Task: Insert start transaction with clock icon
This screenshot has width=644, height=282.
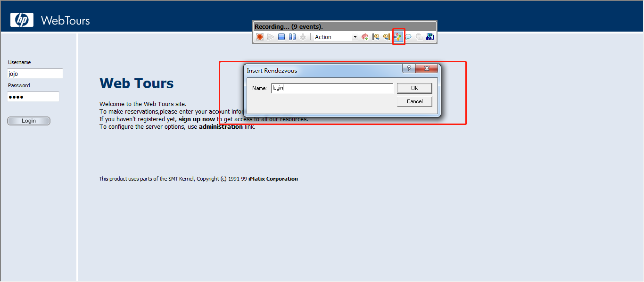Action: tap(376, 37)
